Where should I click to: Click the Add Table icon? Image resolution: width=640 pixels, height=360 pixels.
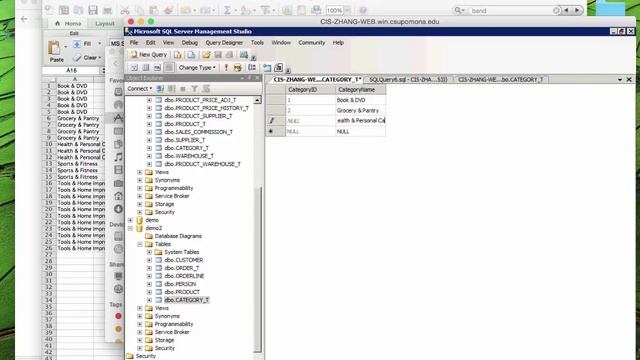[267, 68]
